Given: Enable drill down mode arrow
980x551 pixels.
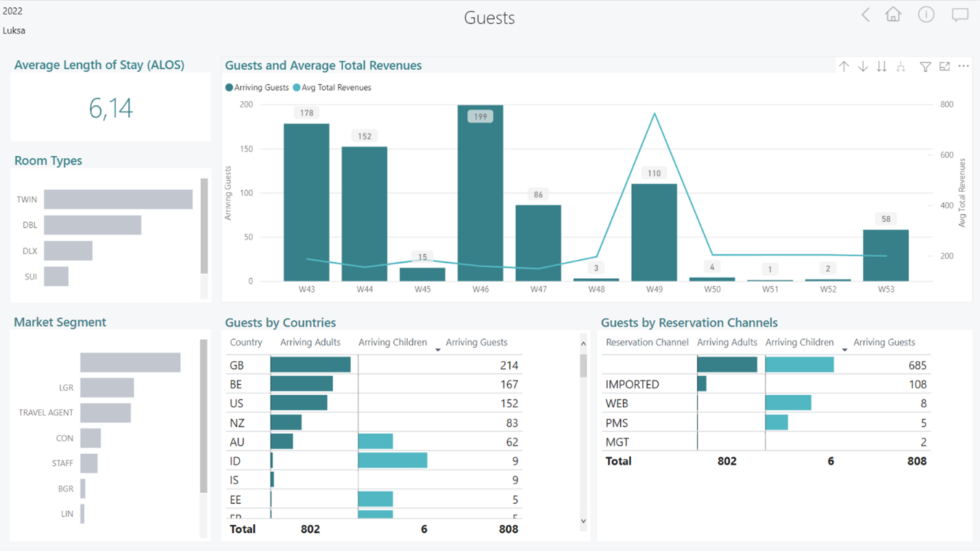Looking at the screenshot, I should point(863,66).
